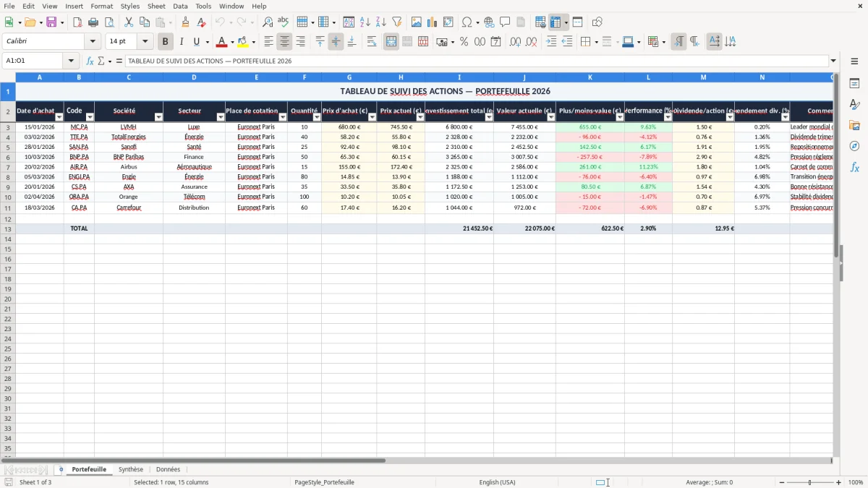The image size is (868, 488).
Task: Select column header G
Action: tap(349, 77)
